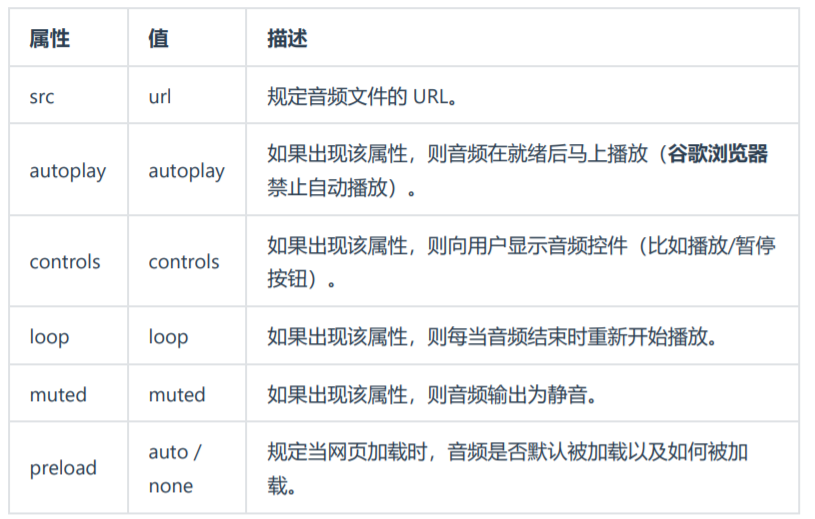Click the autoplay value cell
Image resolution: width=815 pixels, height=519 pixels.
click(x=186, y=171)
